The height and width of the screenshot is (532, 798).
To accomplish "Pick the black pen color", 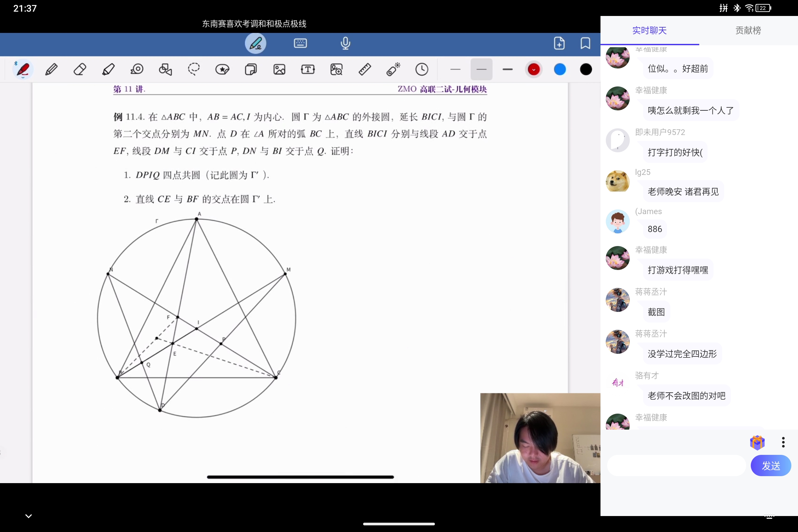I will tap(586, 69).
